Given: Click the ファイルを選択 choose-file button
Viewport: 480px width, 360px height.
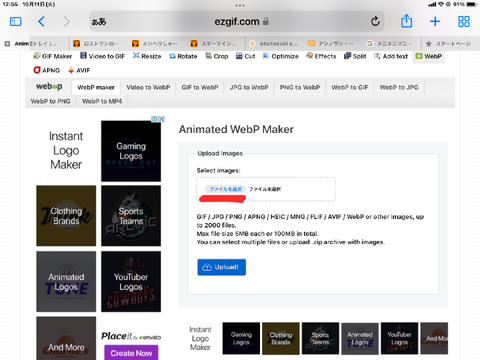Looking at the screenshot, I should click(225, 189).
